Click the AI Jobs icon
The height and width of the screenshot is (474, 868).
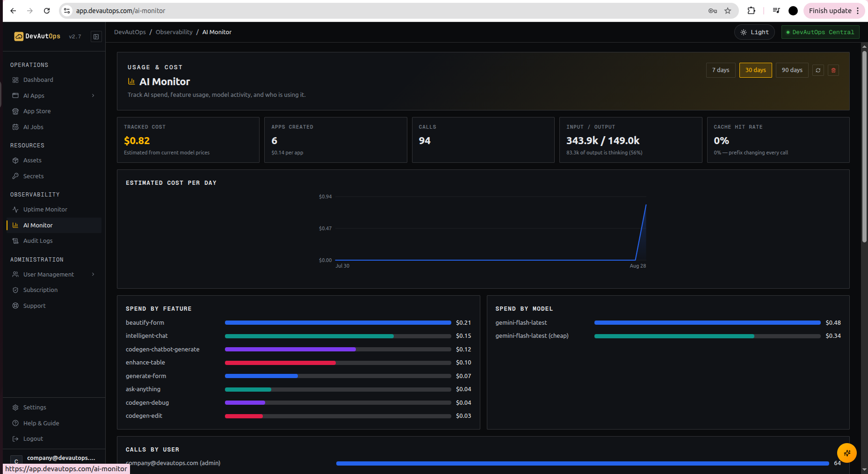point(15,127)
